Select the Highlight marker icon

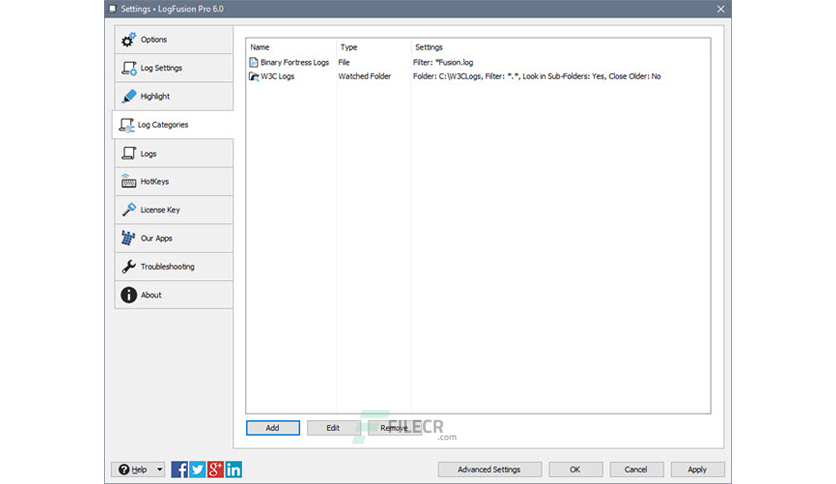click(128, 96)
